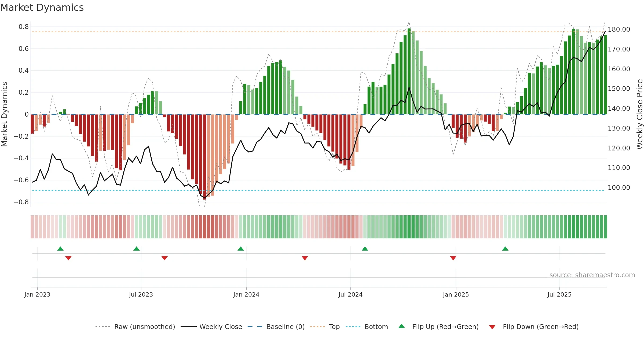Click the Jul 2025 x-axis label
Viewport: 644px width, 362px height.
point(559,294)
